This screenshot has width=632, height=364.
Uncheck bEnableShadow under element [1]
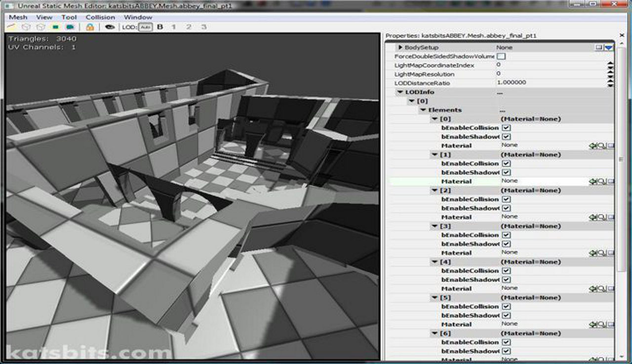click(506, 173)
